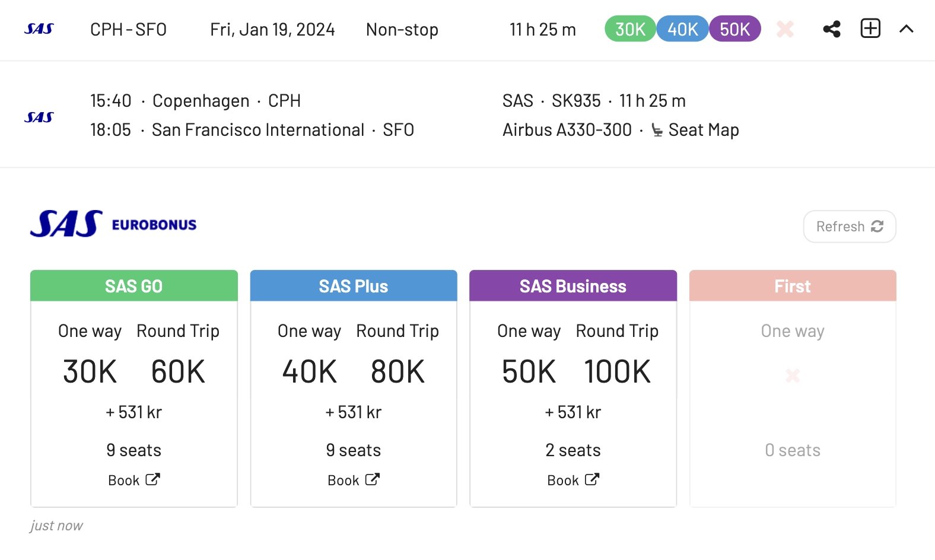Click '+ 531 kr' under SAS GO
Screen dimensions: 935x560
[134, 412]
